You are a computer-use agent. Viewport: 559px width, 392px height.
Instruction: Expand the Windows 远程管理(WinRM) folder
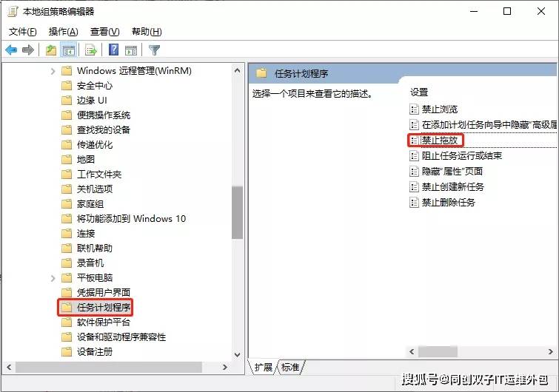[x=53, y=71]
